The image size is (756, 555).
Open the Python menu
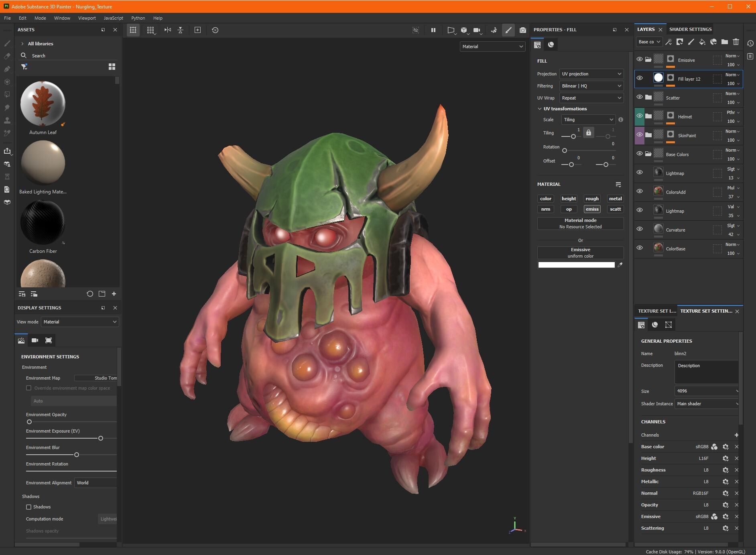138,18
